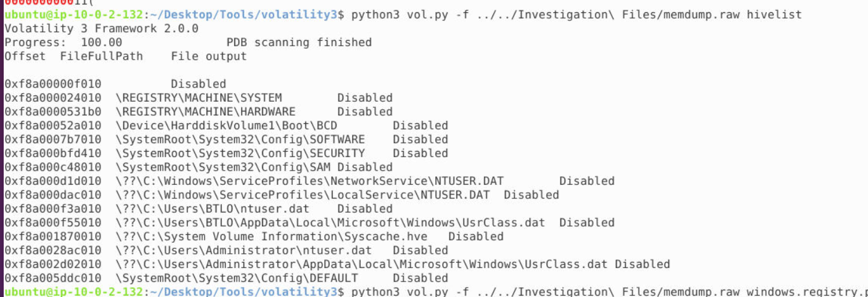Click the \REGISTRY\MACHINE\SYSTEM hive path

pyautogui.click(x=199, y=97)
